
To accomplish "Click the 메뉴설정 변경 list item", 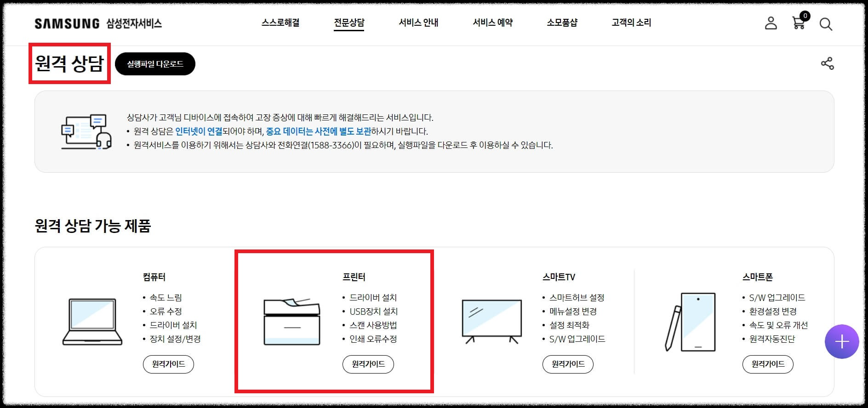I will pyautogui.click(x=573, y=312).
